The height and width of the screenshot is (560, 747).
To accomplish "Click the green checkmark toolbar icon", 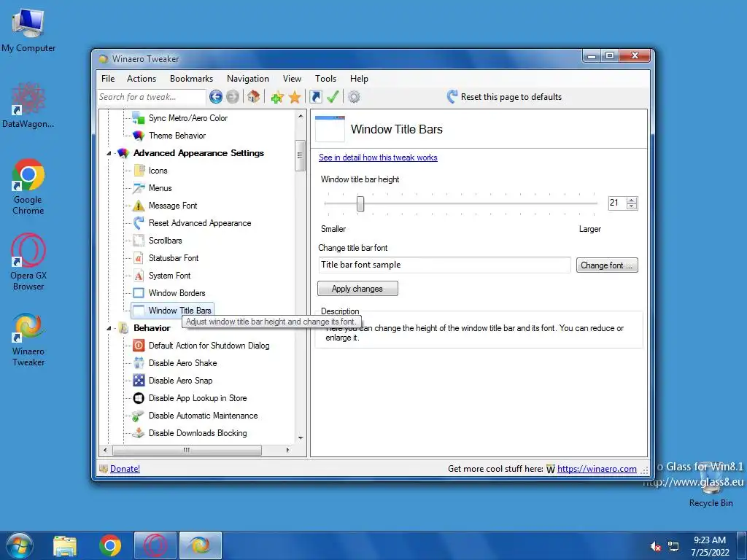I will tap(333, 97).
